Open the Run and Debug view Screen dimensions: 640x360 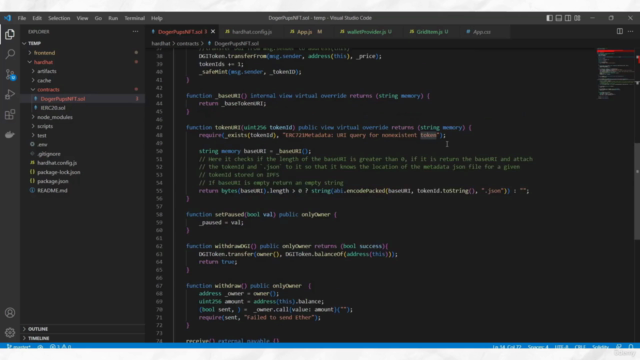click(10, 94)
